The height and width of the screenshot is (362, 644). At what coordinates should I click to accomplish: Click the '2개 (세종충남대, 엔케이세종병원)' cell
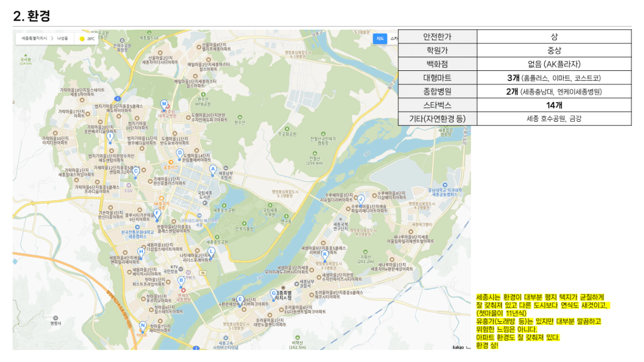click(554, 91)
